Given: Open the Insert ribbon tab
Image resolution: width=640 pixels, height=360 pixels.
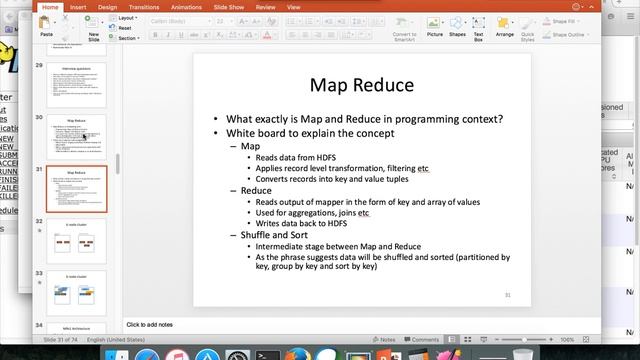Looking at the screenshot, I should click(x=78, y=7).
